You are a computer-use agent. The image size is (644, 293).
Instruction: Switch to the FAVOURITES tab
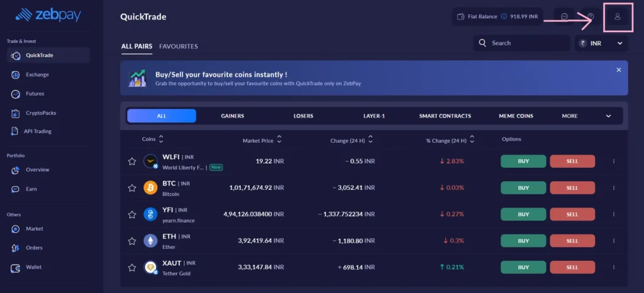click(x=179, y=47)
